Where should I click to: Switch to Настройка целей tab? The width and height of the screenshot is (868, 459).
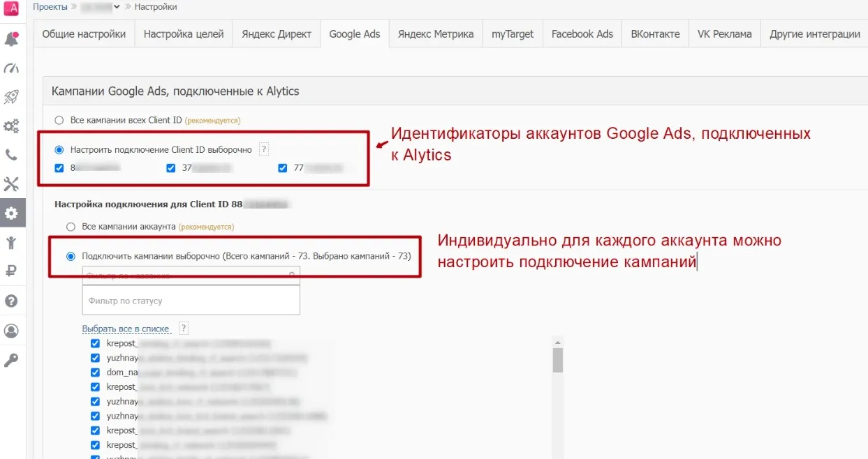coord(184,34)
